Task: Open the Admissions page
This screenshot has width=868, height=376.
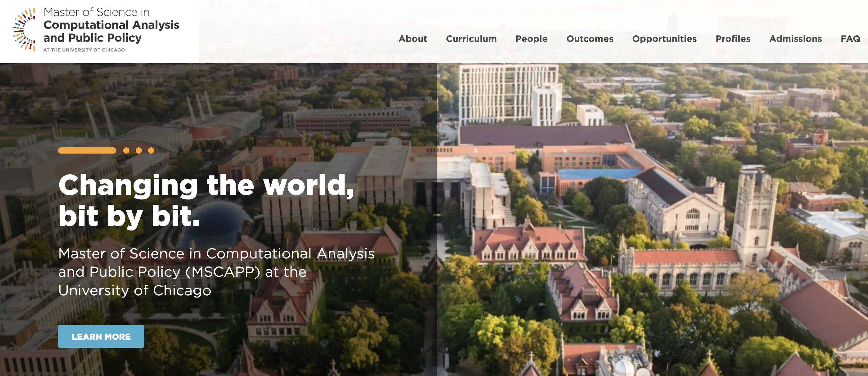Action: click(x=795, y=39)
